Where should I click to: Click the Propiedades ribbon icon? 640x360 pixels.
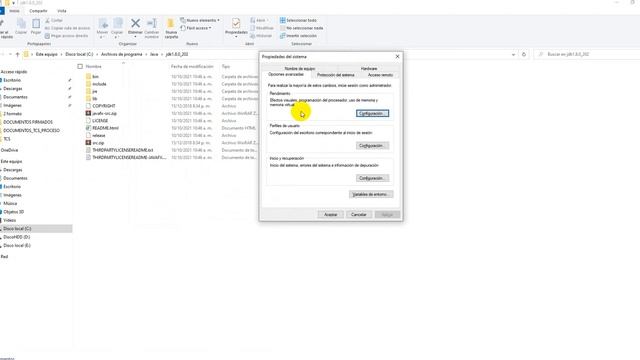[x=236, y=27]
